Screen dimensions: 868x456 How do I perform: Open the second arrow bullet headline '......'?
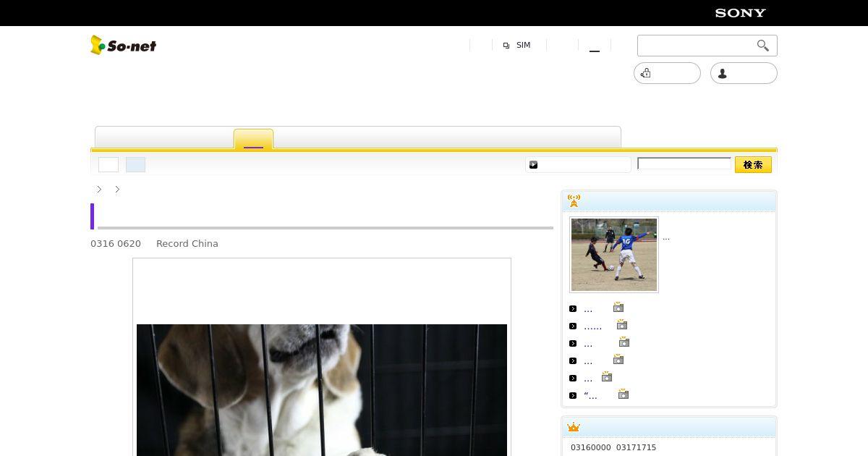coord(592,326)
